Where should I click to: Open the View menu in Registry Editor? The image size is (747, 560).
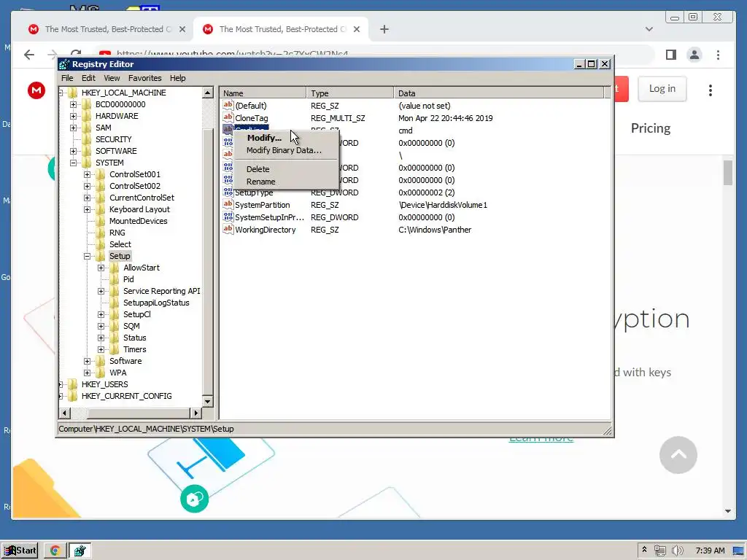[x=112, y=78]
